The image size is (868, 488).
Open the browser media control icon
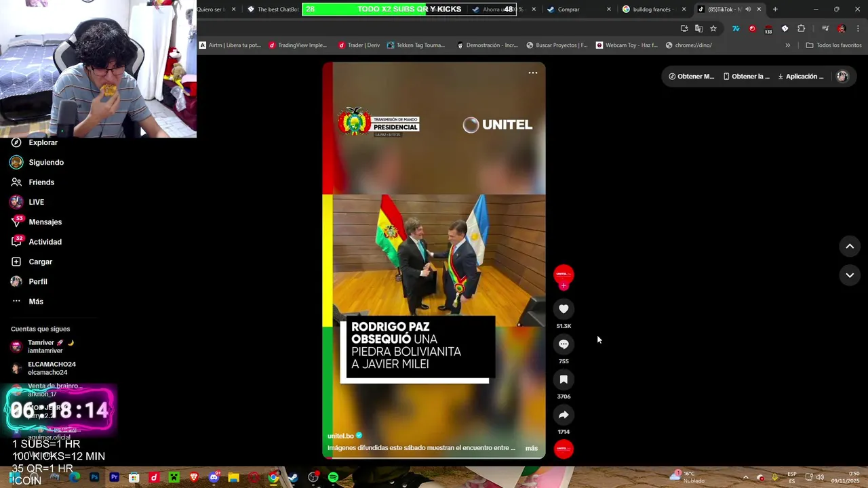[825, 28]
